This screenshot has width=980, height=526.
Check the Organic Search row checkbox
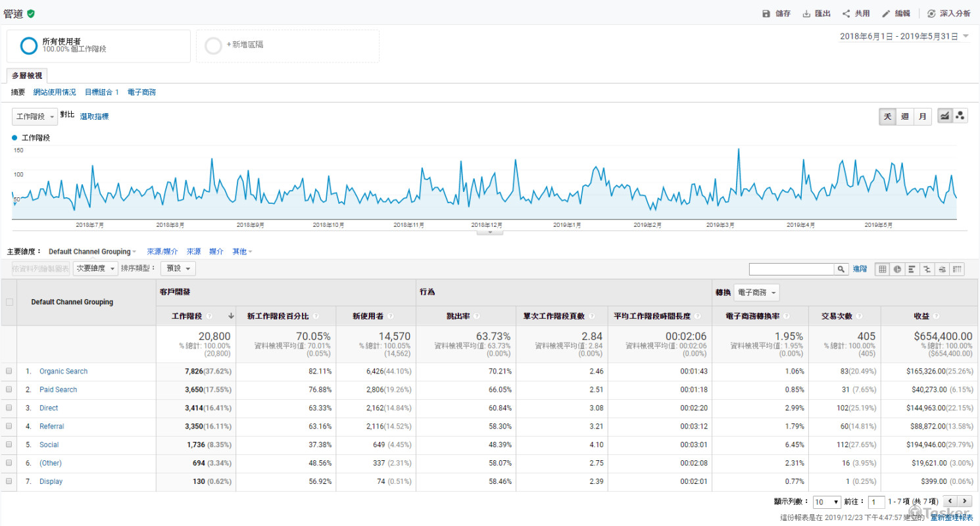tap(9, 371)
